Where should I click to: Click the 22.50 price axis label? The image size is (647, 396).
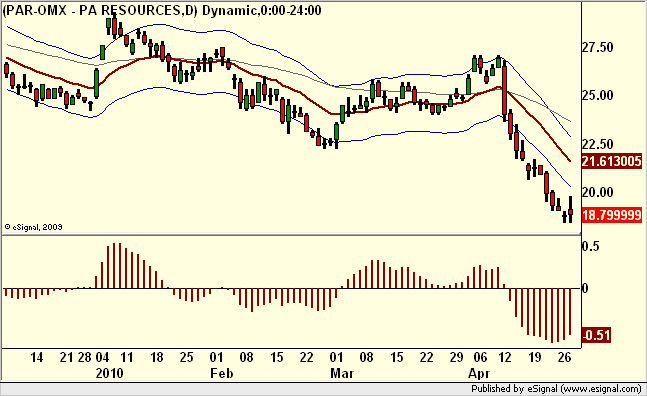(x=597, y=144)
